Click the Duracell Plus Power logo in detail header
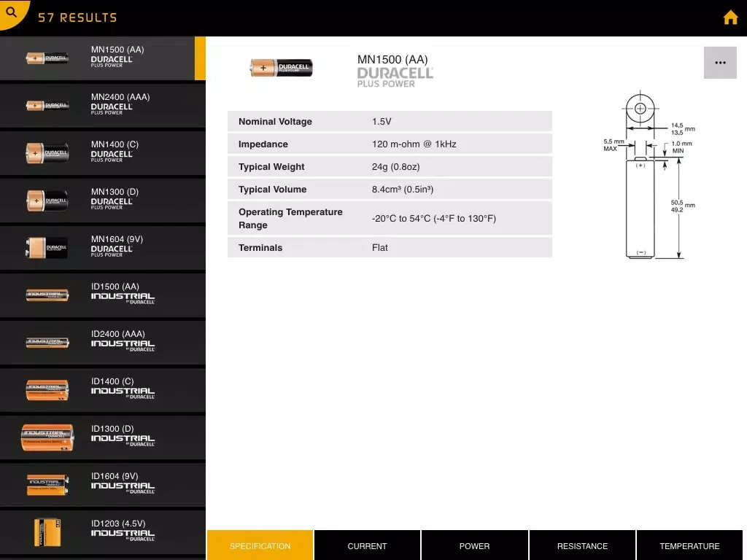The height and width of the screenshot is (560, 747). click(395, 77)
